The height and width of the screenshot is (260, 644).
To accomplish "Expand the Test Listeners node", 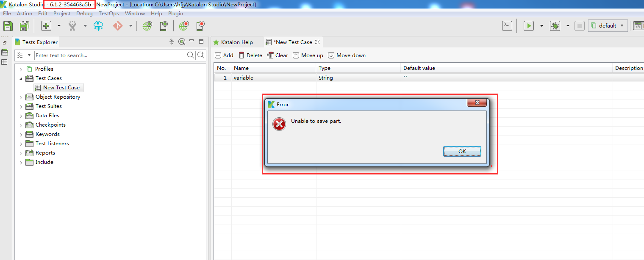I will (21, 144).
